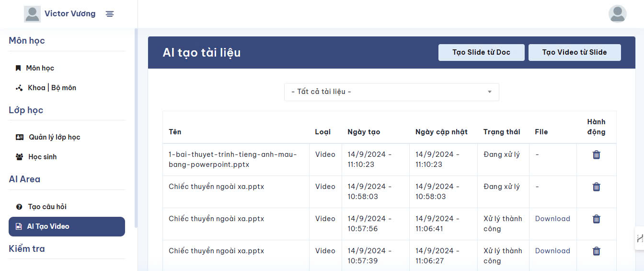Click the Ngày cập nhật column header
The height and width of the screenshot is (271, 644).
click(x=441, y=132)
